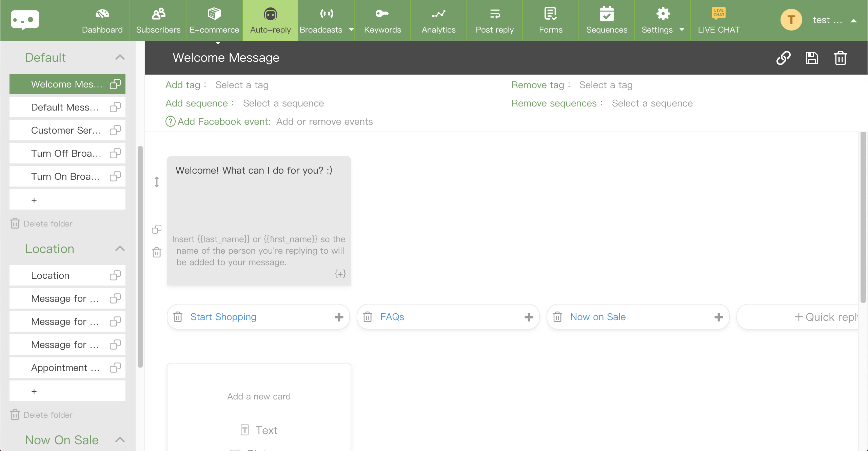Viewport: 868px width, 451px height.
Task: Duplicate the welcome text card
Action: coord(156,229)
